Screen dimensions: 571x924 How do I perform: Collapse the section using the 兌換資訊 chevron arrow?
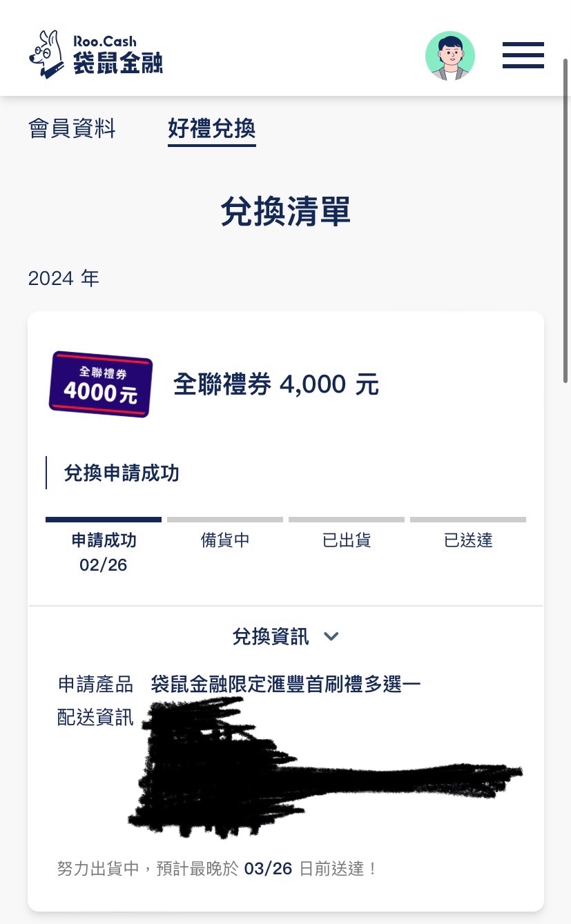click(331, 636)
